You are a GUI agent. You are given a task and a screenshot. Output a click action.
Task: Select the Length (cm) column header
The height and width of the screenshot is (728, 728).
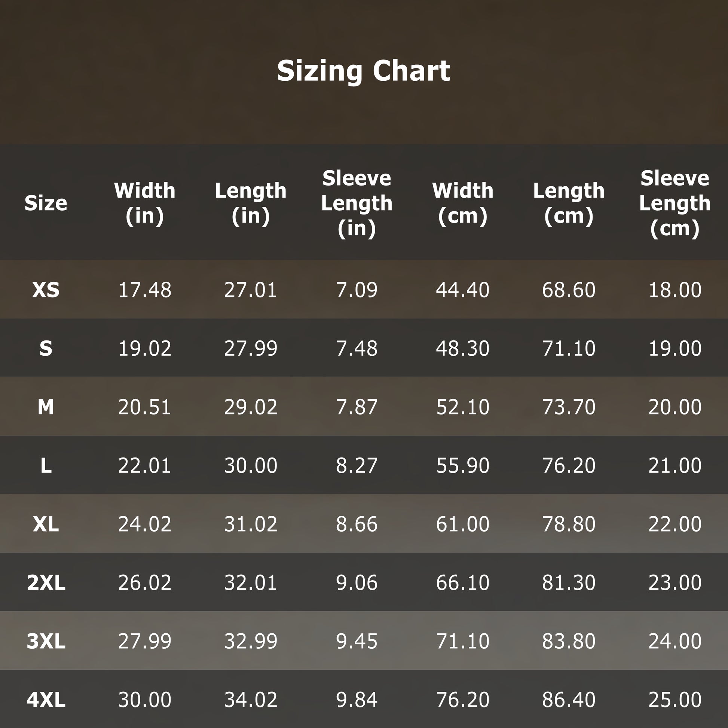coord(569,203)
